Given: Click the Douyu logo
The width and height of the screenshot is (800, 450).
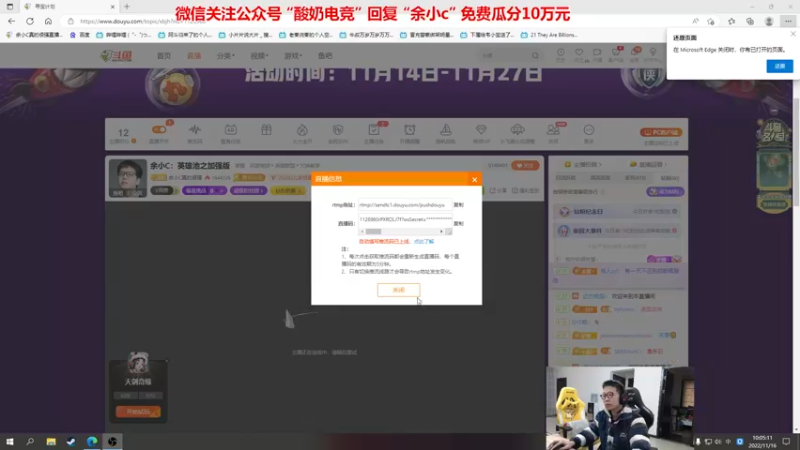Looking at the screenshot, I should coord(116,56).
